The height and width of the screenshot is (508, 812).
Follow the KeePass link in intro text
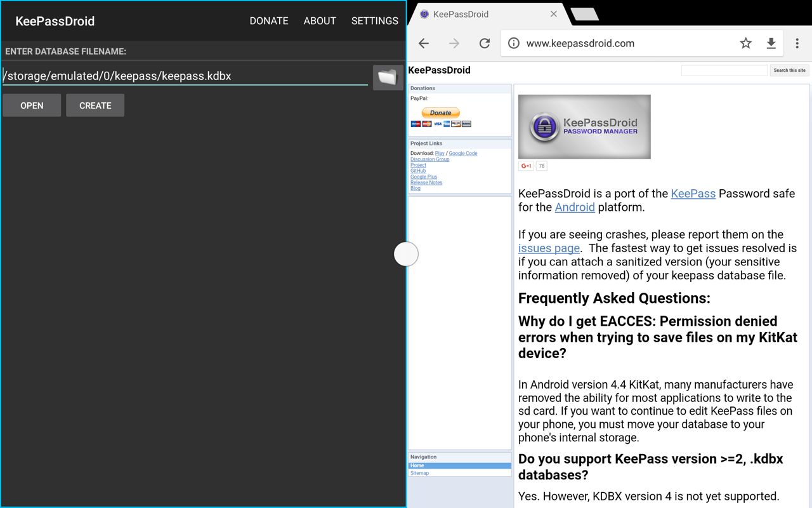coord(693,194)
